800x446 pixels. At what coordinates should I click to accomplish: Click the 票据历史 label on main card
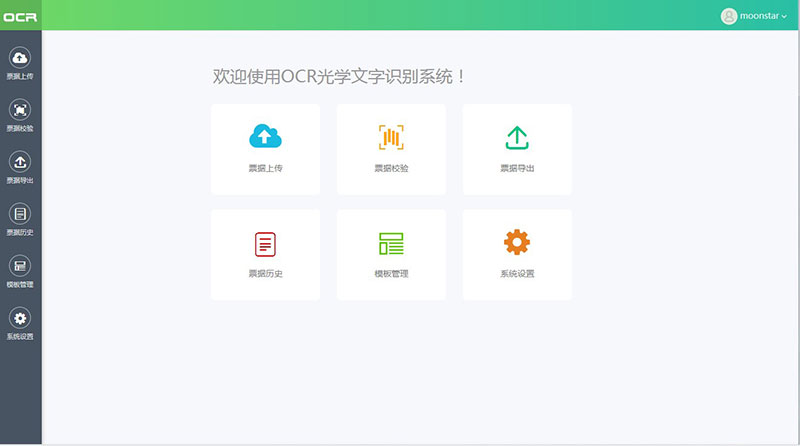(265, 273)
